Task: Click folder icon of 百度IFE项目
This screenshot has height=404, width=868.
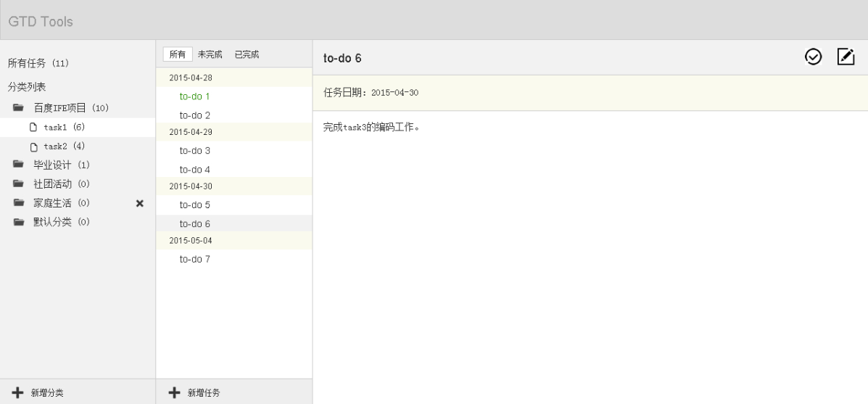Action: (x=19, y=107)
